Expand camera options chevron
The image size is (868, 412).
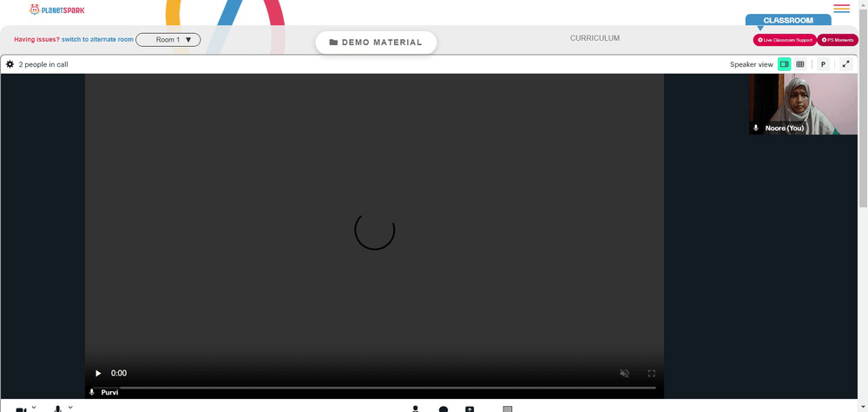(x=34, y=408)
